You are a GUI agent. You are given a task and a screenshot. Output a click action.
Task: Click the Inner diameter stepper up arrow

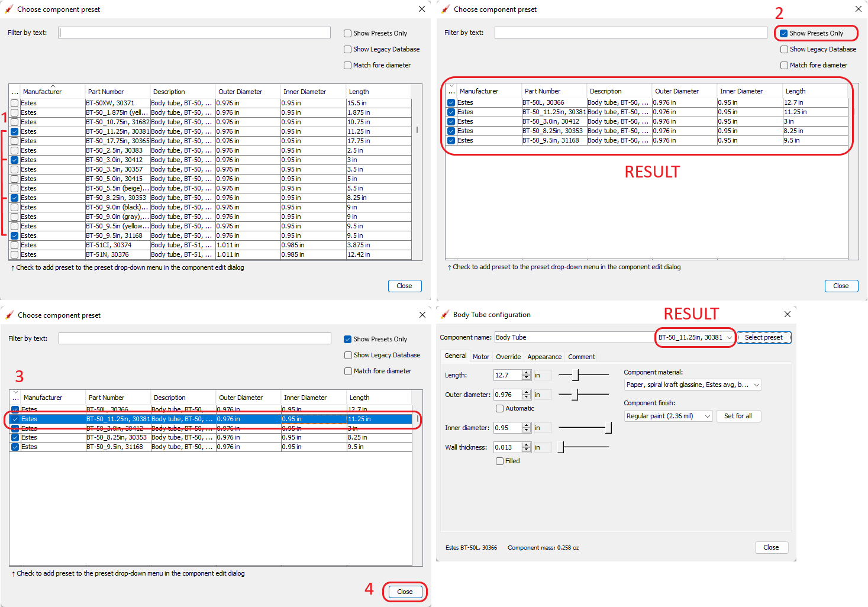(x=527, y=425)
